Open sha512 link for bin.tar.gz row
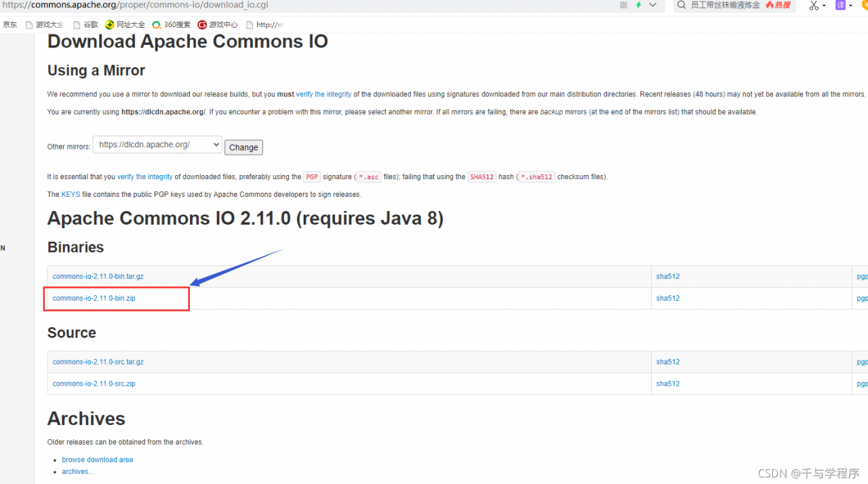 pos(668,276)
